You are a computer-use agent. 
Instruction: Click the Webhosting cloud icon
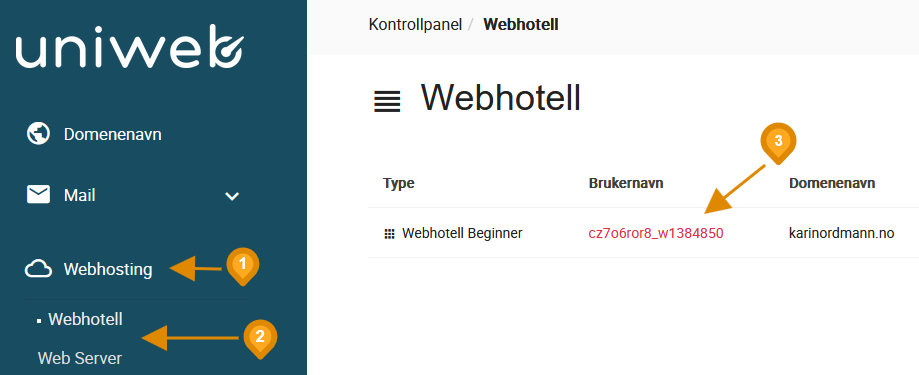coord(38,269)
